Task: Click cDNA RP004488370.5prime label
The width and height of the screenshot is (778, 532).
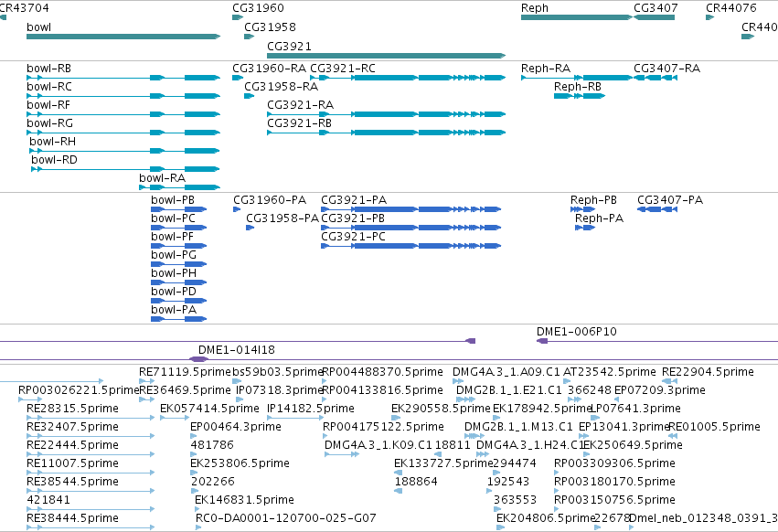Action: [382, 372]
